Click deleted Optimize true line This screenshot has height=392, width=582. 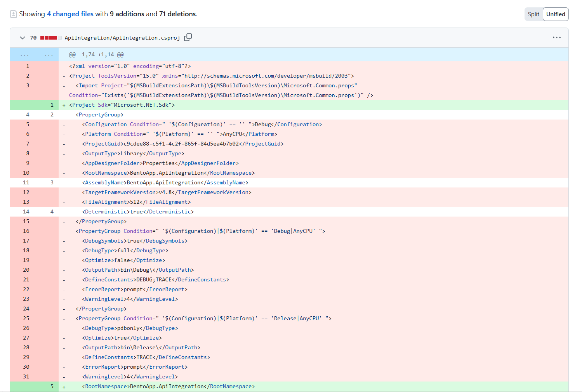point(313,338)
